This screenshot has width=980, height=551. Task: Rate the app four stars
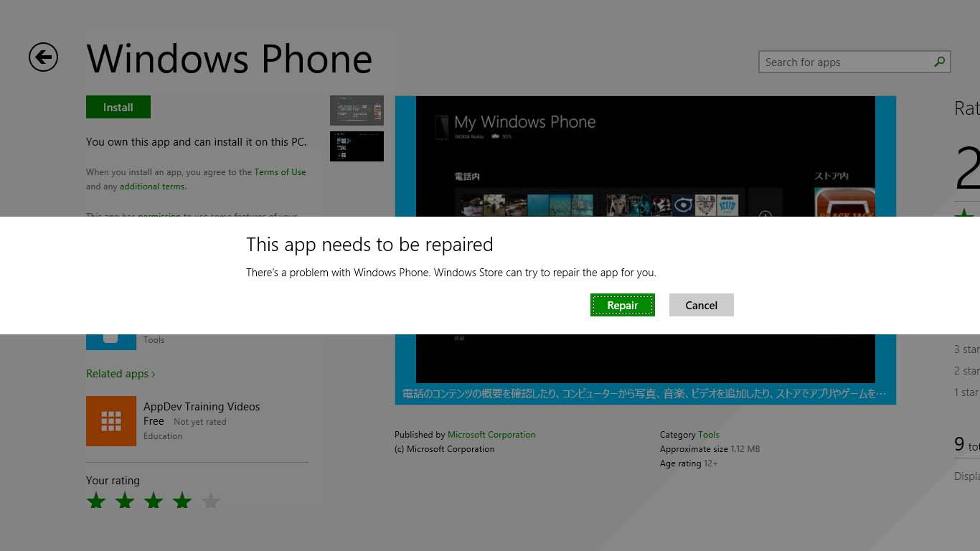click(x=182, y=501)
